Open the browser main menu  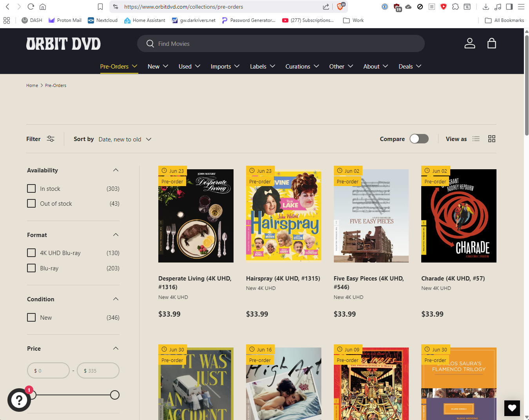click(521, 7)
